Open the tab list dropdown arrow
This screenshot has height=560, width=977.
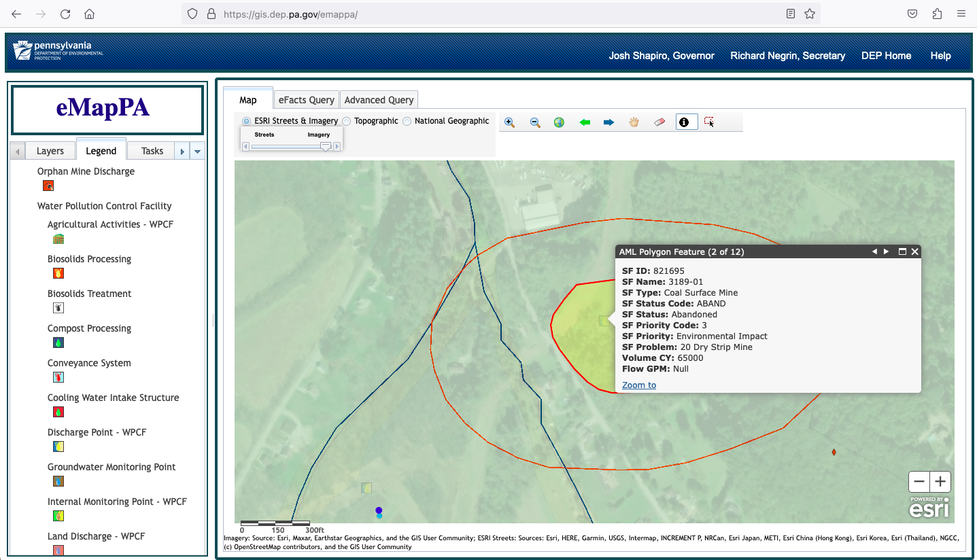point(197,152)
